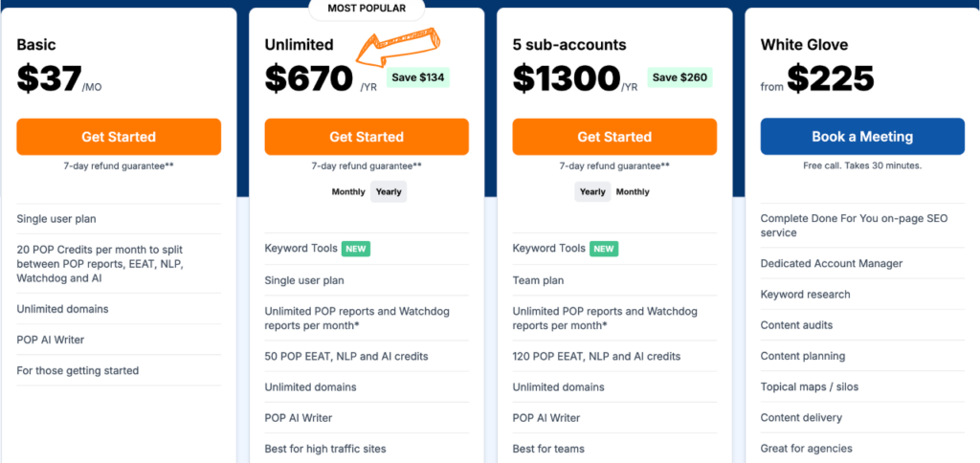
Task: Click Get Started under Unlimited plan
Action: [x=367, y=137]
